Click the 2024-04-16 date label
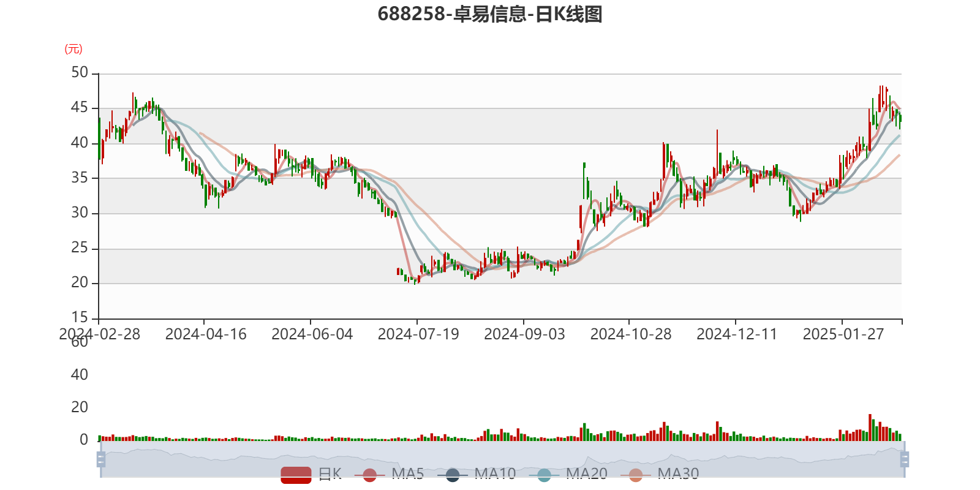Viewport: 980px width, 490px height. 206,334
